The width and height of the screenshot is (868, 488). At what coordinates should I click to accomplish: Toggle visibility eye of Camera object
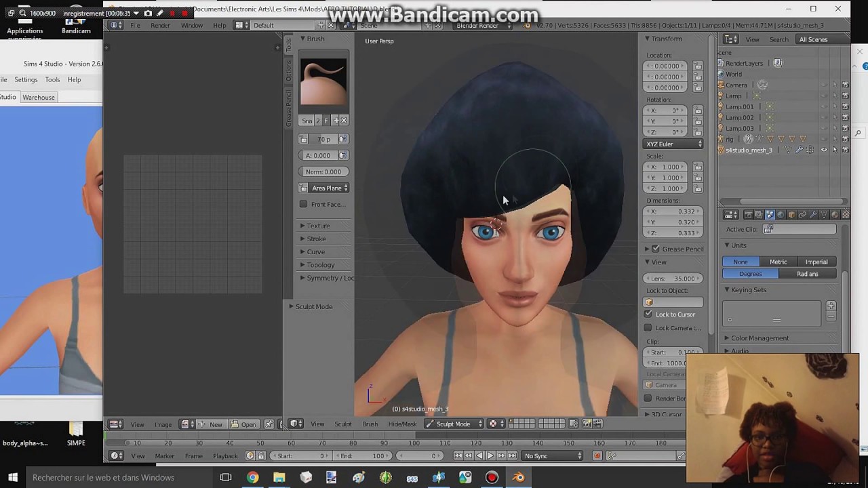(x=824, y=85)
